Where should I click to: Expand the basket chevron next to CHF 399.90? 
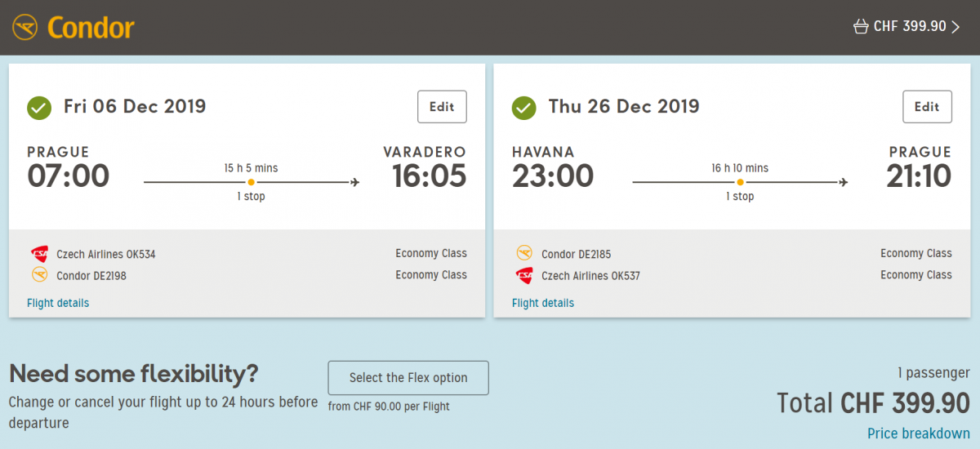tap(955, 27)
